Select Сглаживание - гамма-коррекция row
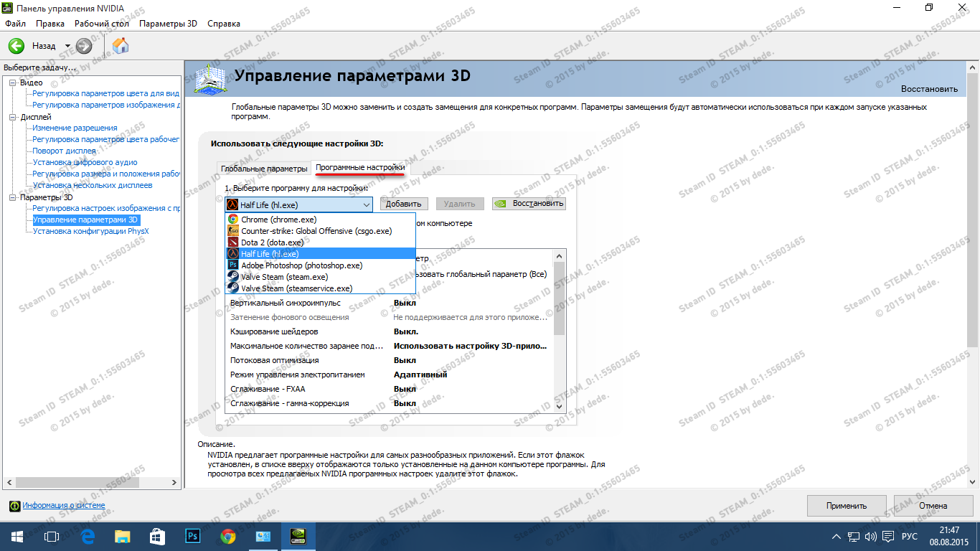 click(x=390, y=403)
